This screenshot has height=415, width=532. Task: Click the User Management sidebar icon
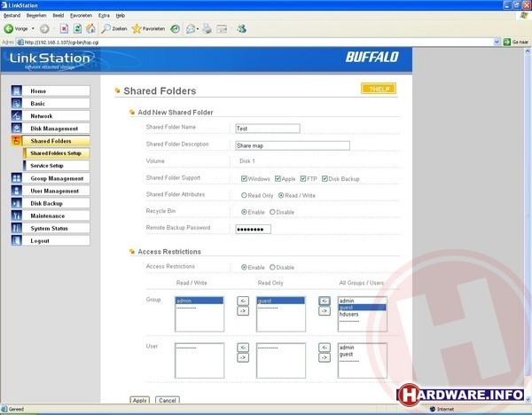click(17, 191)
